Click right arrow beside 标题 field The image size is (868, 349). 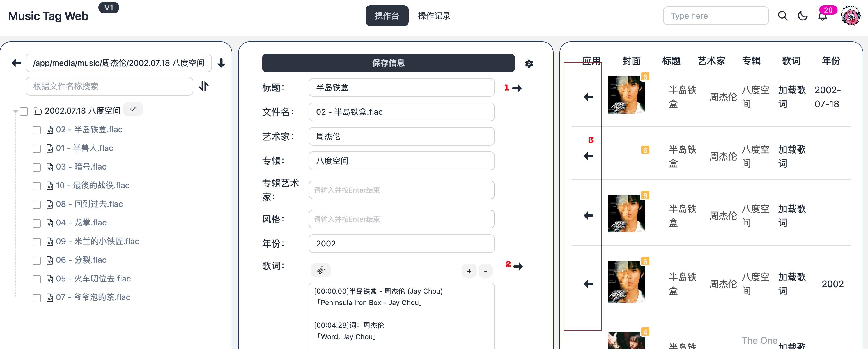[517, 88]
